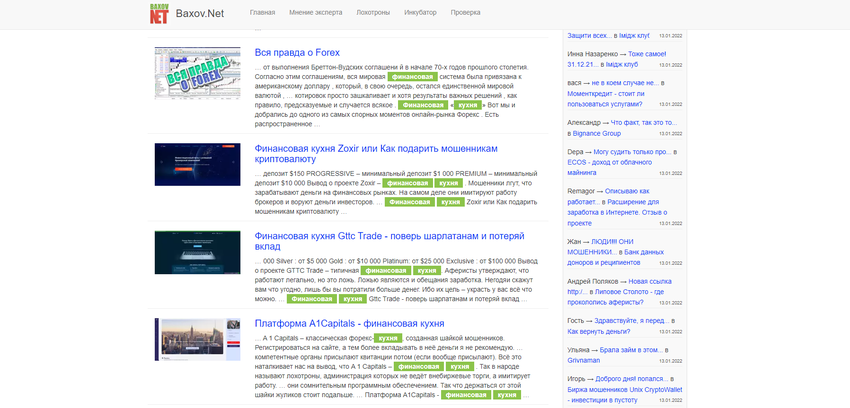Open the Grivnaman link

tap(585, 360)
